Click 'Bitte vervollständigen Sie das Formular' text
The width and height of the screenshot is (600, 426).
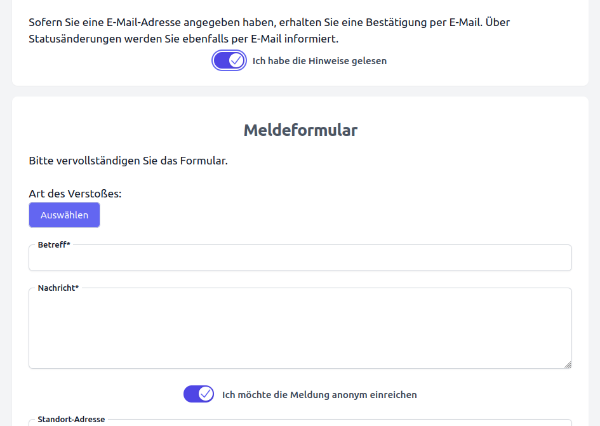(x=129, y=160)
